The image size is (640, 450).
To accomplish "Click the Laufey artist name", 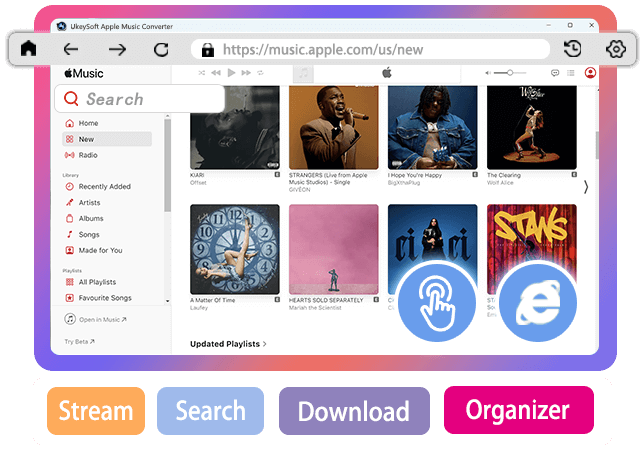I will 199,307.
